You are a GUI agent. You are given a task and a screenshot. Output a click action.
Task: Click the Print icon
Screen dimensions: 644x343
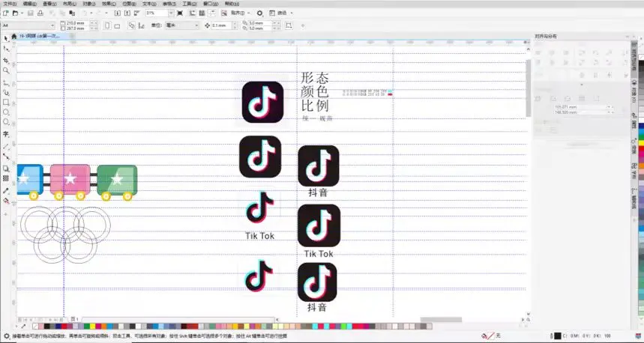[40, 13]
